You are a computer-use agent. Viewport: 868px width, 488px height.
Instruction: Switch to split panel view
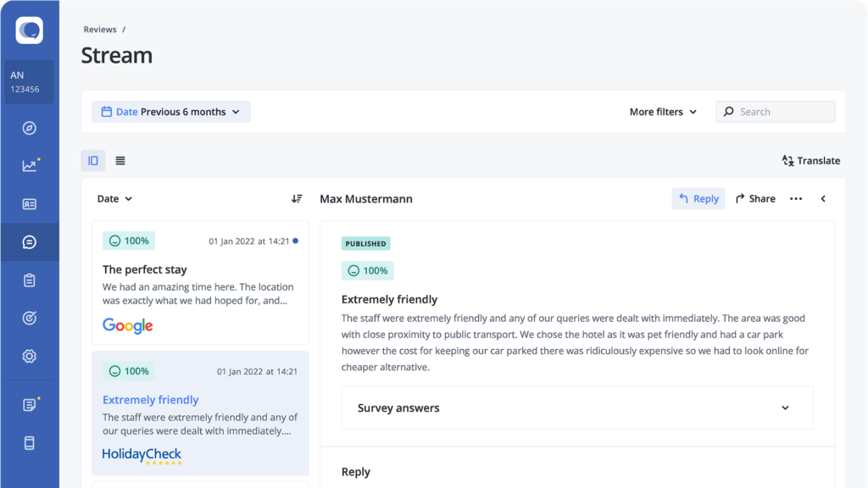[93, 160]
